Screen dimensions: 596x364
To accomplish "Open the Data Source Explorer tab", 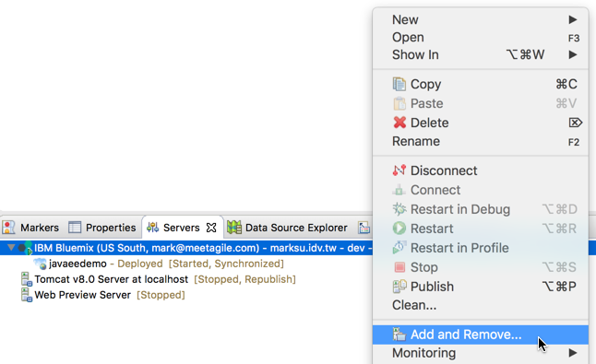I will 288,228.
